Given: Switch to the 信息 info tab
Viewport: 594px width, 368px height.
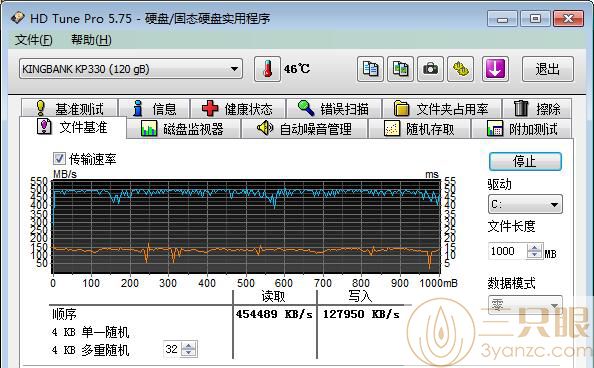Looking at the screenshot, I should (x=154, y=109).
